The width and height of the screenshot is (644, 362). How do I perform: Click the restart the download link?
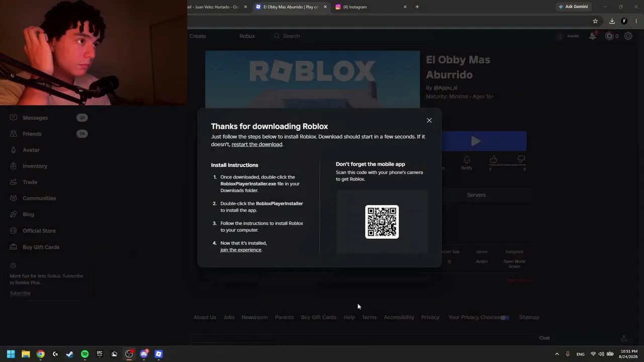[x=257, y=144]
